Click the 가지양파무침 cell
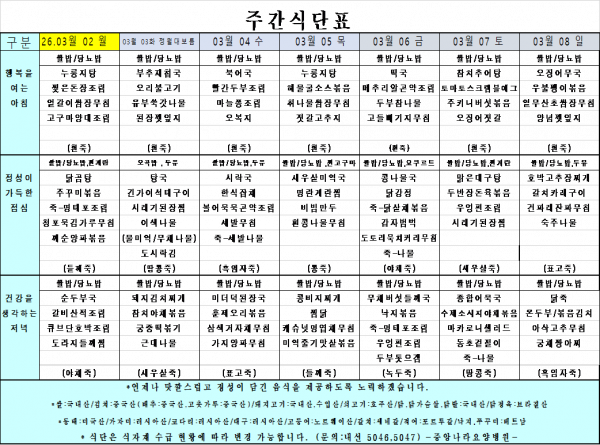Viewport: 600px width, 445px height. pos(238,343)
